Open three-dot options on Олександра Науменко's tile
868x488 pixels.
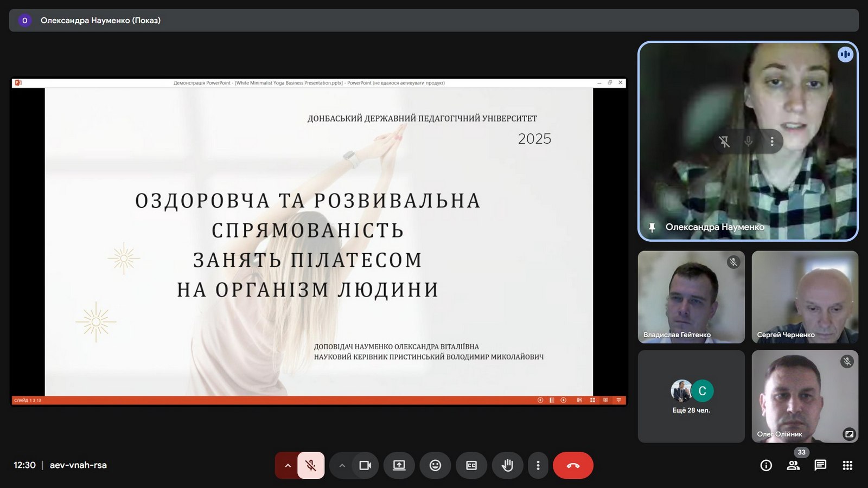[771, 142]
